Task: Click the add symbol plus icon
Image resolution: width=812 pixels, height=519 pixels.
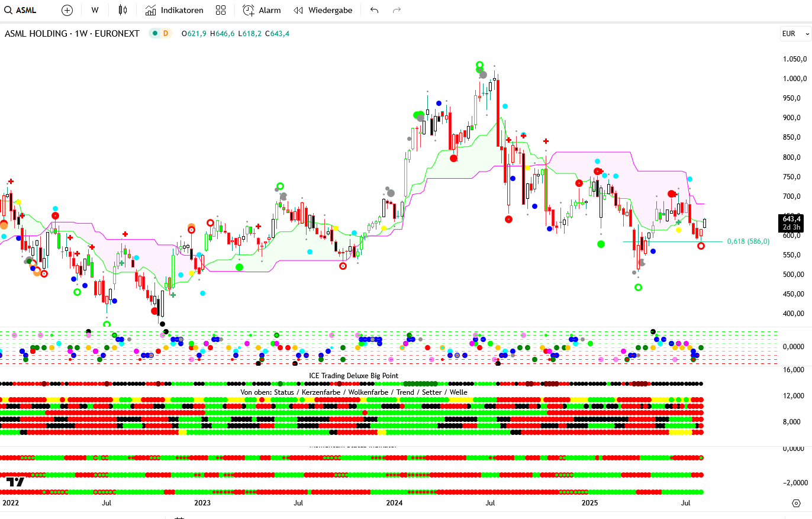Action: click(67, 10)
